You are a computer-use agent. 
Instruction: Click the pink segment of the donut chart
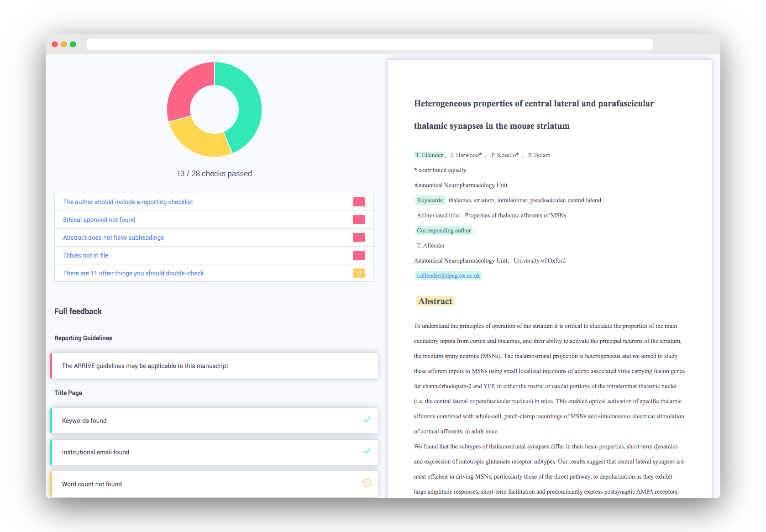pyautogui.click(x=185, y=89)
